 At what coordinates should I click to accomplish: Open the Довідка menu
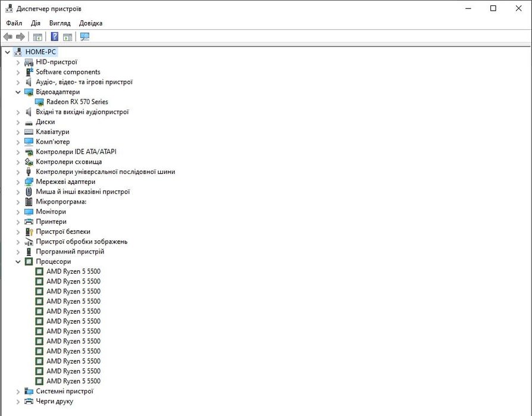tap(90, 23)
